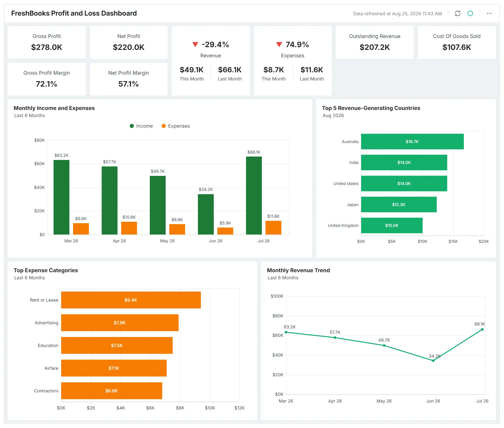
Task: Open the Gross Profit $278.0K card
Action: click(x=47, y=42)
